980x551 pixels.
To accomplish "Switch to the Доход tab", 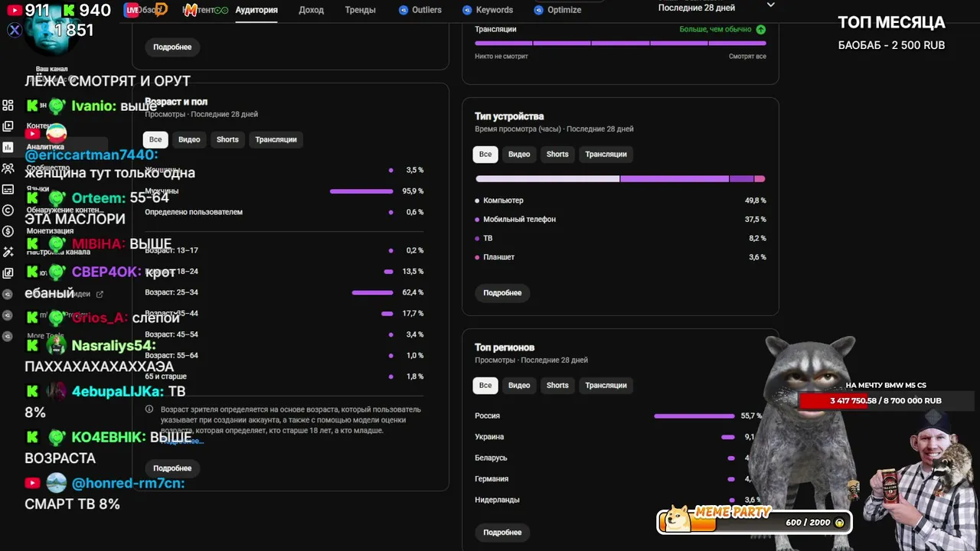I will point(312,10).
